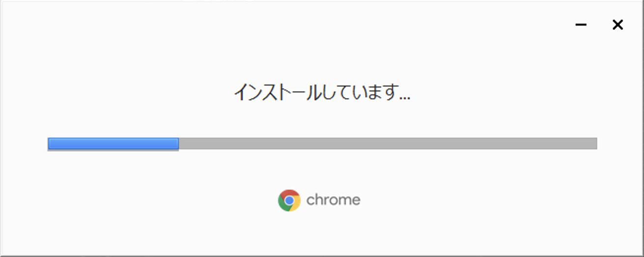The height and width of the screenshot is (257, 644).
Task: Click the gray unfilled part of progress bar
Action: [388, 143]
